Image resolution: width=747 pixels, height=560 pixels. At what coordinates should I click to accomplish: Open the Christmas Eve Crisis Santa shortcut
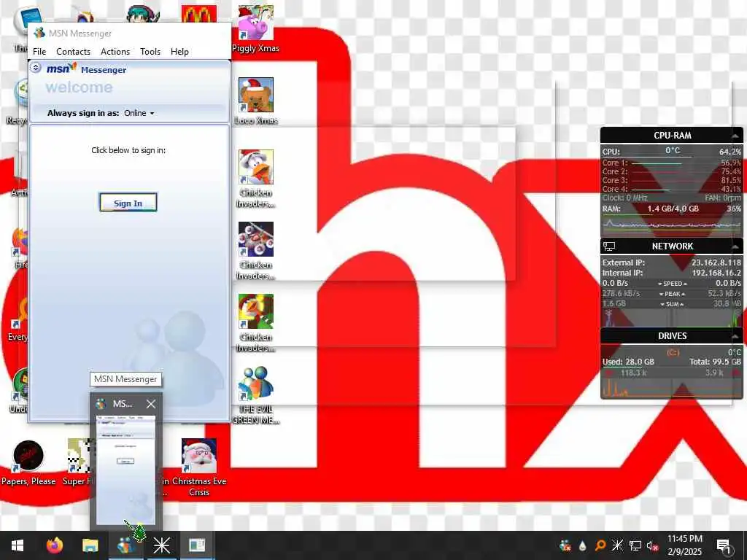pos(199,467)
